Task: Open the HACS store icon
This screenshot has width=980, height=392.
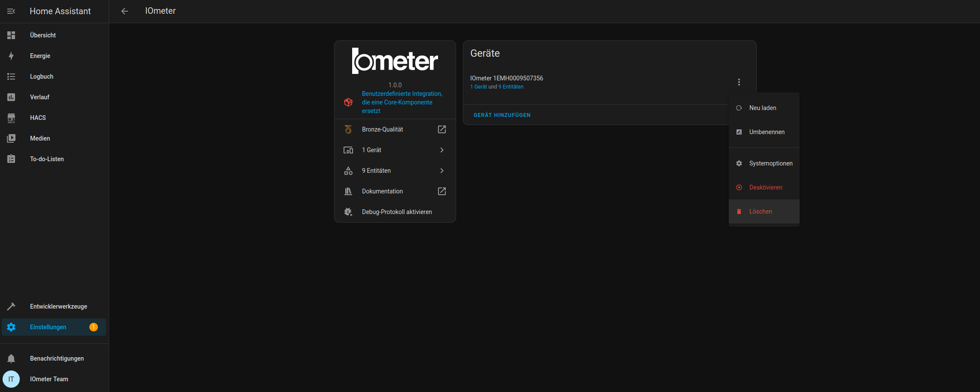Action: tap(11, 118)
